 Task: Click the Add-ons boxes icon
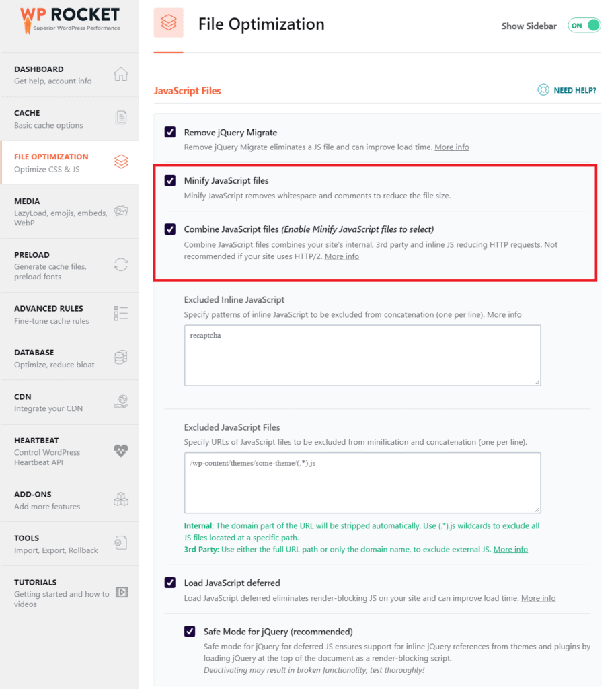121,499
